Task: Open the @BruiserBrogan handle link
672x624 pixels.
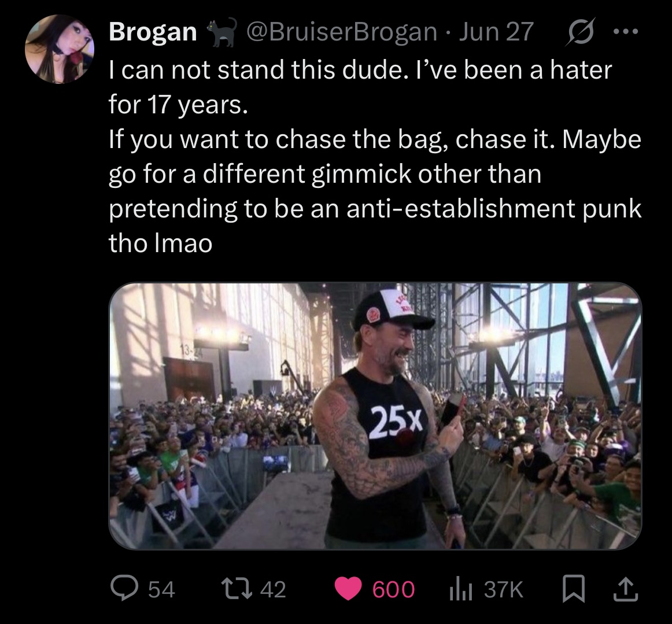Action: tap(342, 32)
